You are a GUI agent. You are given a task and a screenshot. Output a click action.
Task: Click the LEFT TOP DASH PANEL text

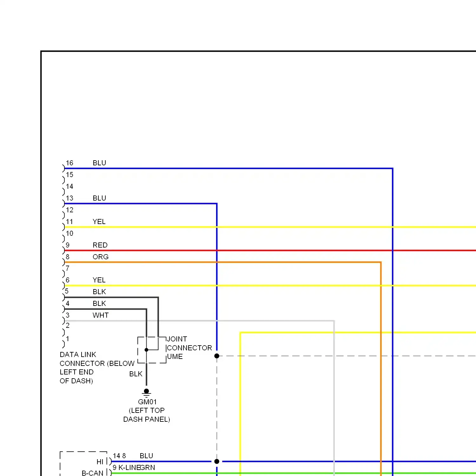[x=147, y=415]
